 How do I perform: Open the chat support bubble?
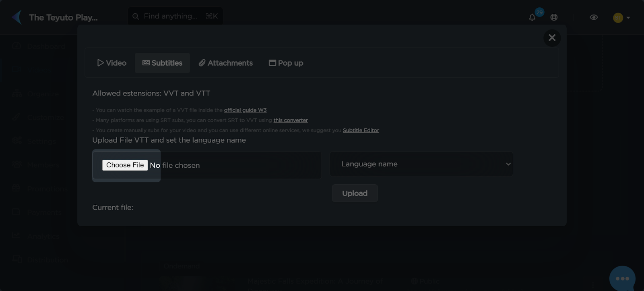point(622,279)
